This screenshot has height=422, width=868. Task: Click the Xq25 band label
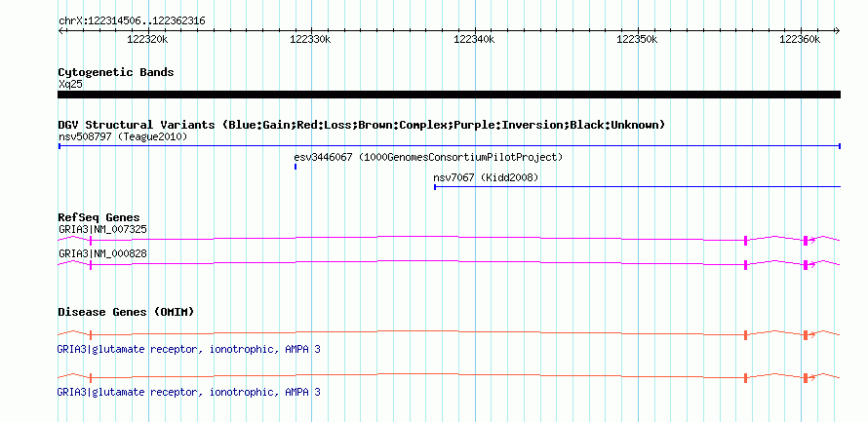(x=70, y=84)
